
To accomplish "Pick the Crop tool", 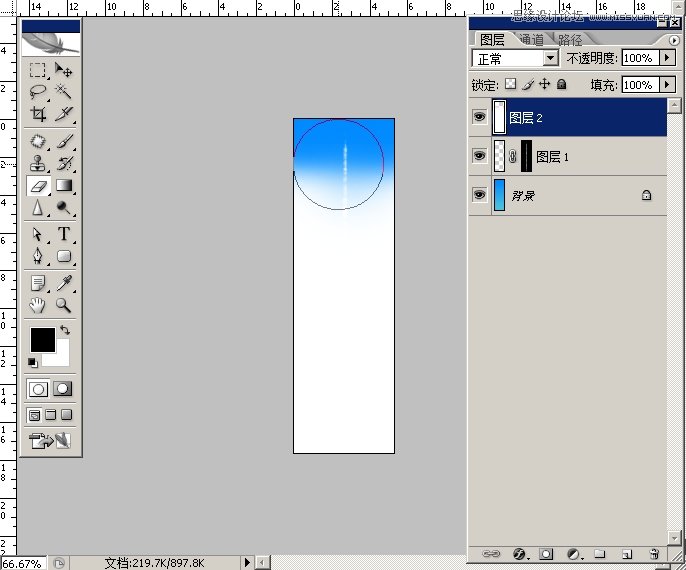I will tap(37, 114).
